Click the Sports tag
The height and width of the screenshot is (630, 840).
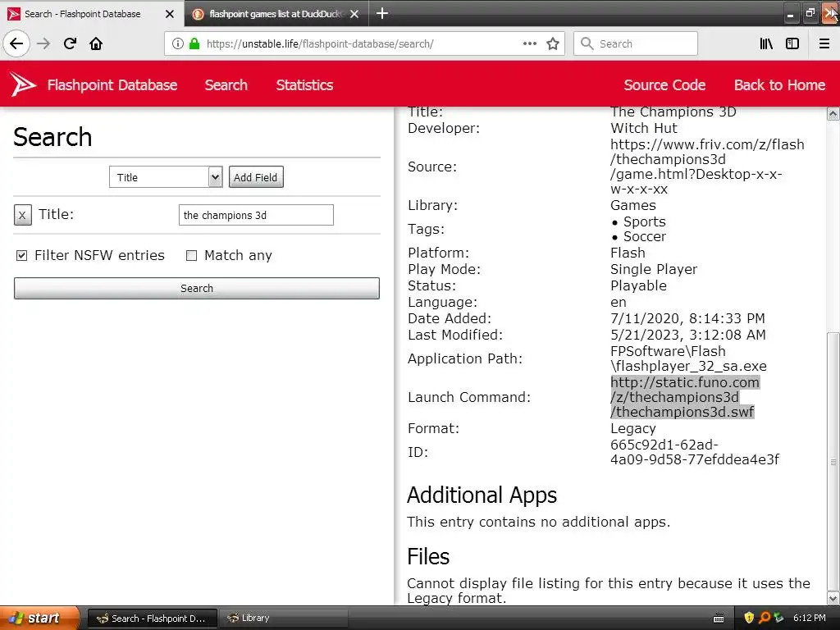645,221
